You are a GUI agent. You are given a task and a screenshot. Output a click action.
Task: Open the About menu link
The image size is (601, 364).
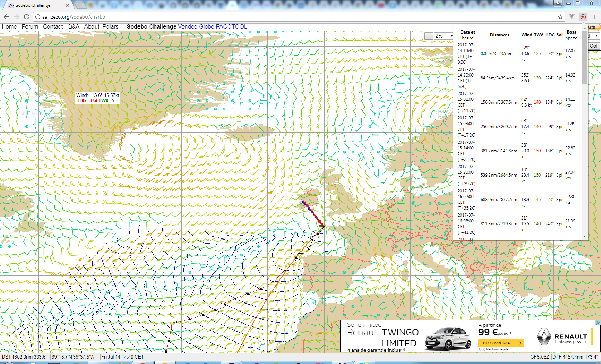coord(92,26)
